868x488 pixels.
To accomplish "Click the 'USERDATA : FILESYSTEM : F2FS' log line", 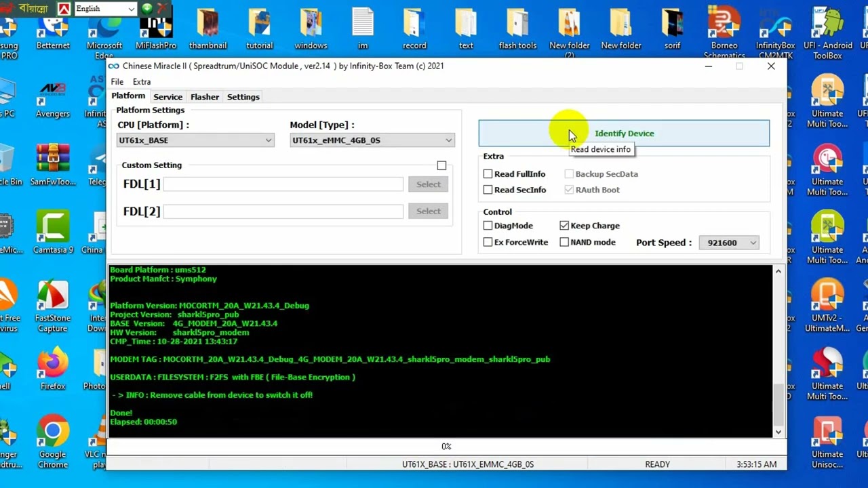I will pos(233,377).
